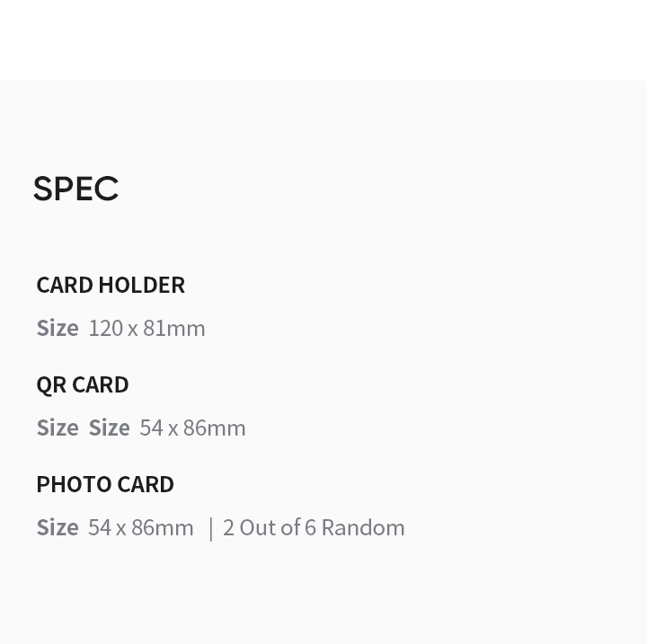Click the SPEC section heading
This screenshot has width=647, height=644.
point(75,189)
